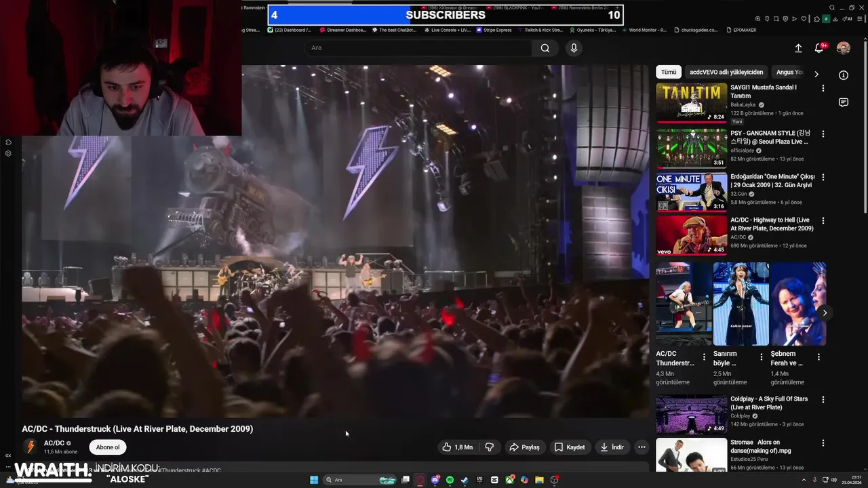Open SAYGI1 Mustafa Sandal video thumbnail

(x=691, y=102)
